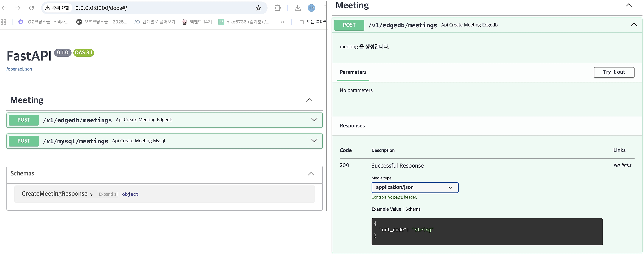The image size is (644, 256).
Task: Collapse the Schemas section
Action: [311, 174]
